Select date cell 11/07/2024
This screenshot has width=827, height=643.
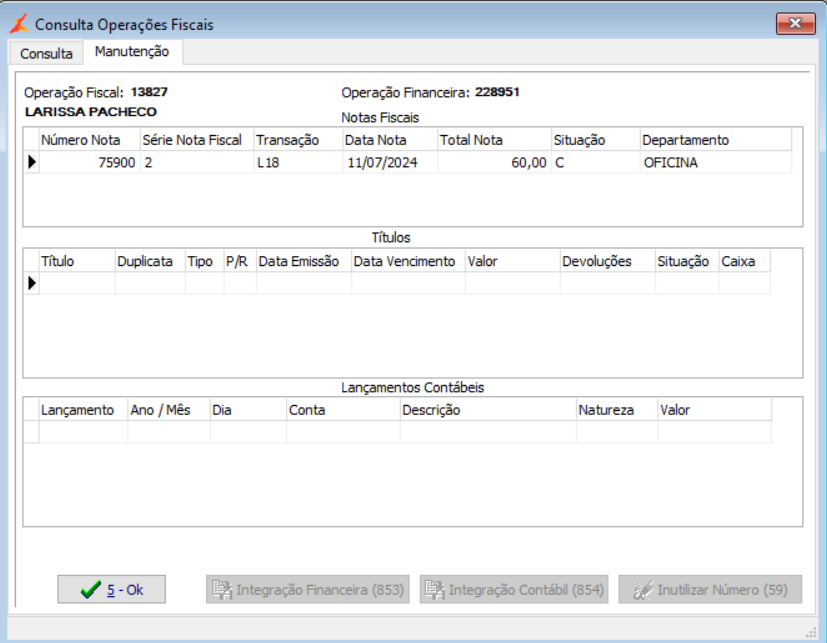click(390, 162)
